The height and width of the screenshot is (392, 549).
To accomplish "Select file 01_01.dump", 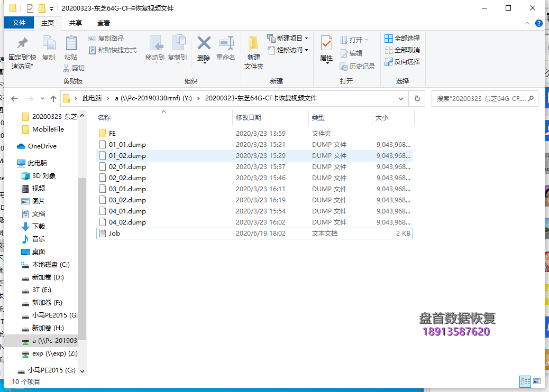I will pos(254,145).
